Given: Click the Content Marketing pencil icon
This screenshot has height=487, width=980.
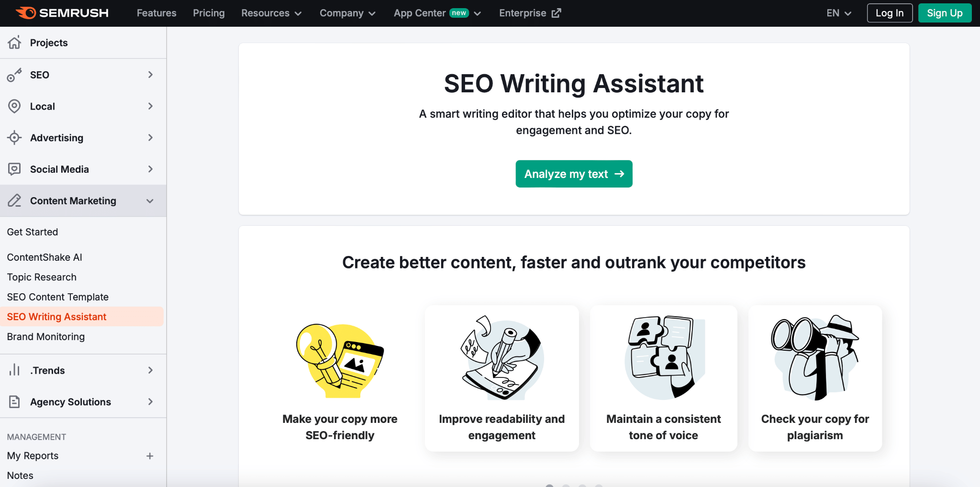Looking at the screenshot, I should [15, 201].
